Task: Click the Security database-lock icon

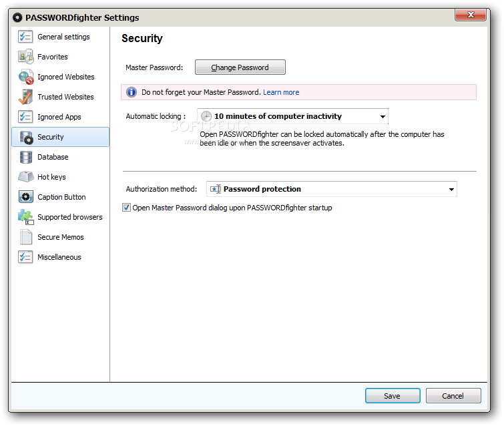Action: [26, 138]
